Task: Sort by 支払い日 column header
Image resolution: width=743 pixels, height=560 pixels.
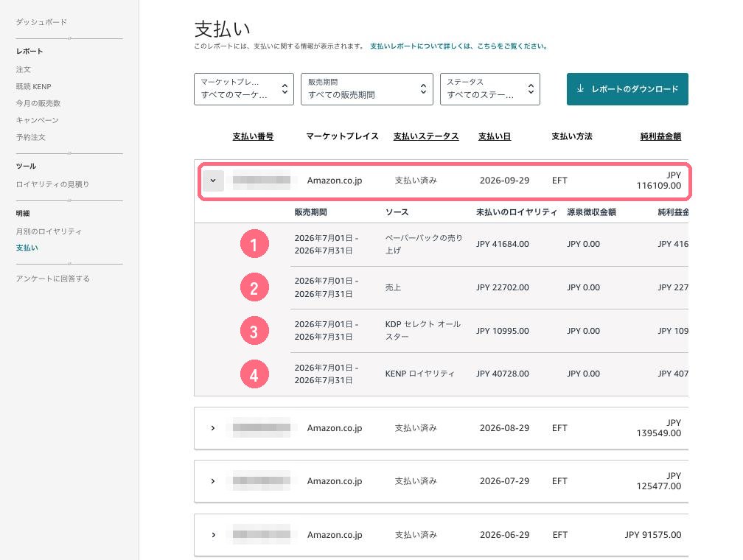Action: (x=494, y=136)
